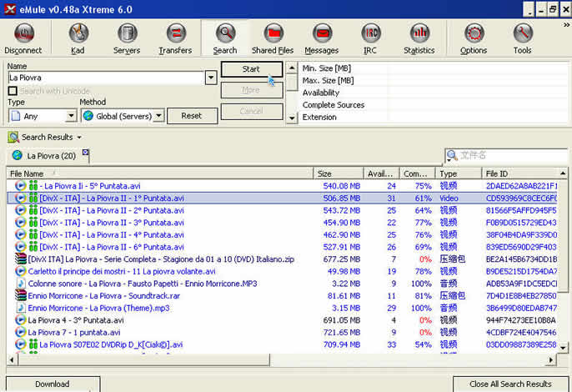Click the Search Results magnifier icon
Image resolution: width=572 pixels, height=392 pixels.
click(13, 138)
